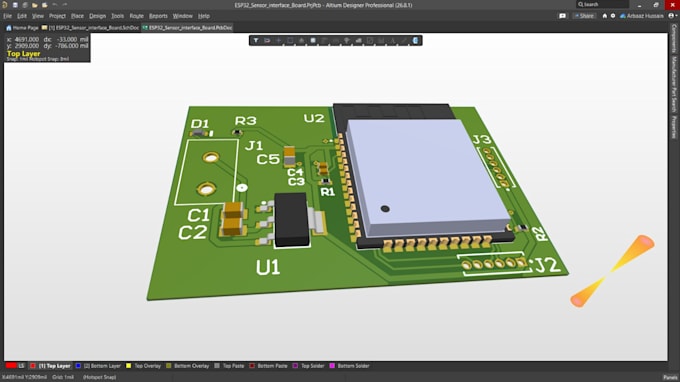The width and height of the screenshot is (680, 382).
Task: Select the Top Overlay layer tab
Action: (144, 366)
